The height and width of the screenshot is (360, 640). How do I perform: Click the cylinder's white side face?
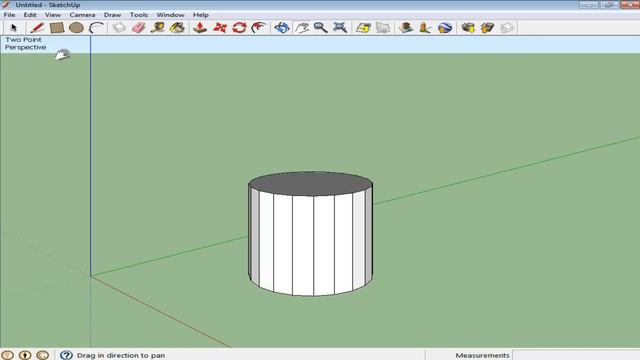[310, 243]
